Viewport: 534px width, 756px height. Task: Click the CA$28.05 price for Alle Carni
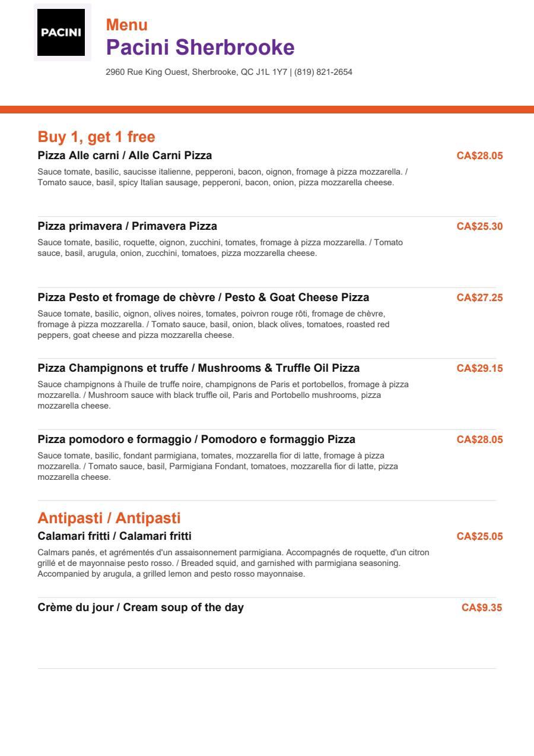[479, 156]
